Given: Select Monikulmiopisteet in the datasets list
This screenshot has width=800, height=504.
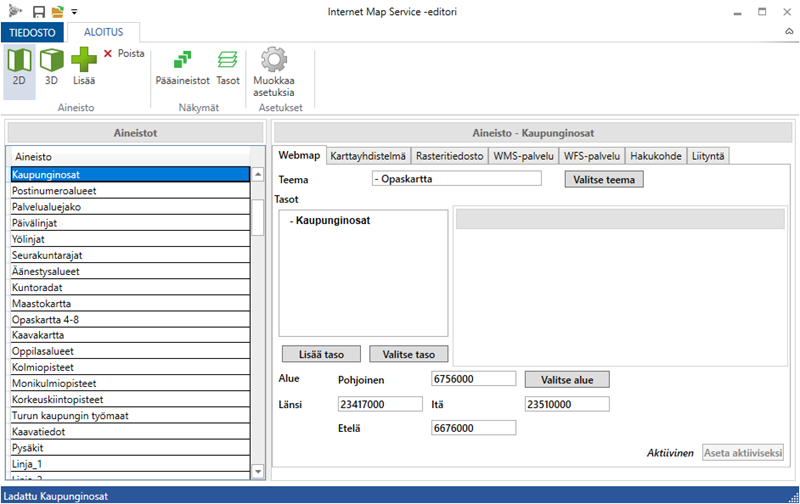Looking at the screenshot, I should tap(131, 384).
